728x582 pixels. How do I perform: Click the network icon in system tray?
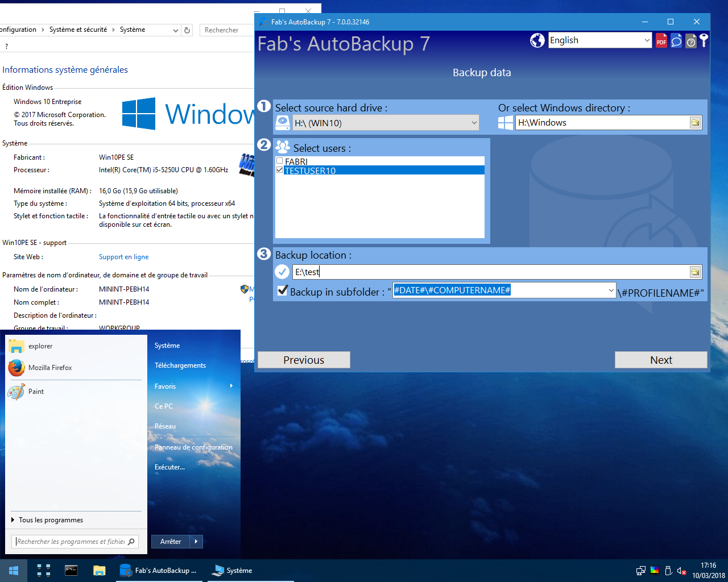click(641, 571)
